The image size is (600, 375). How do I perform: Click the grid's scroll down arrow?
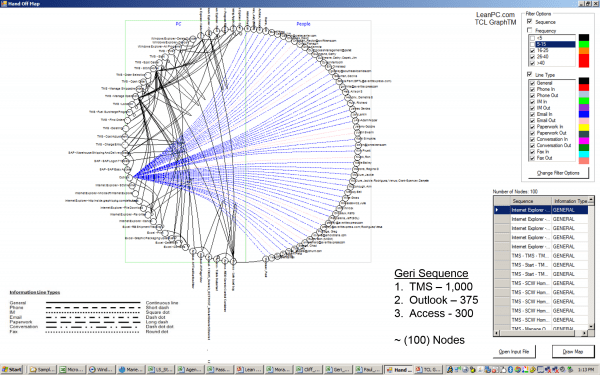pyautogui.click(x=591, y=326)
